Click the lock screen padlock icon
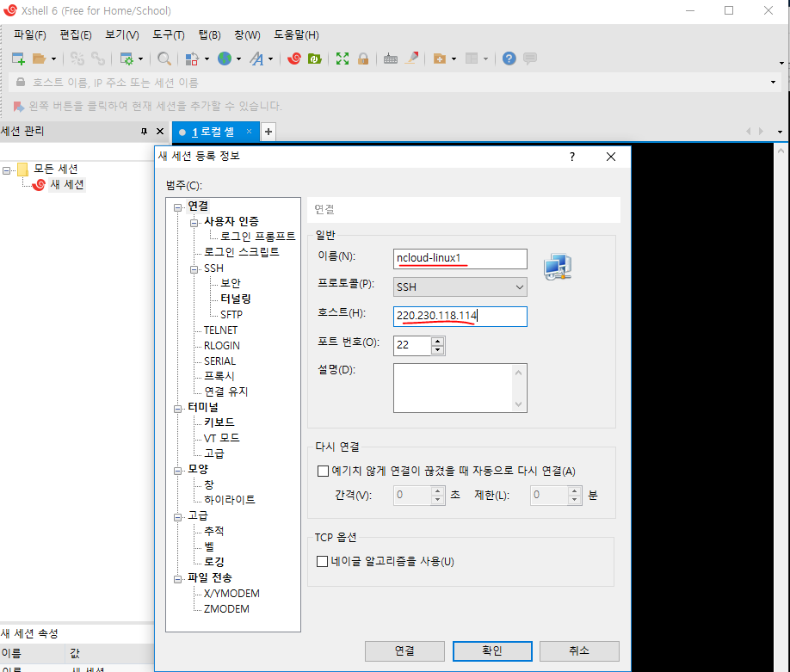 [363, 59]
